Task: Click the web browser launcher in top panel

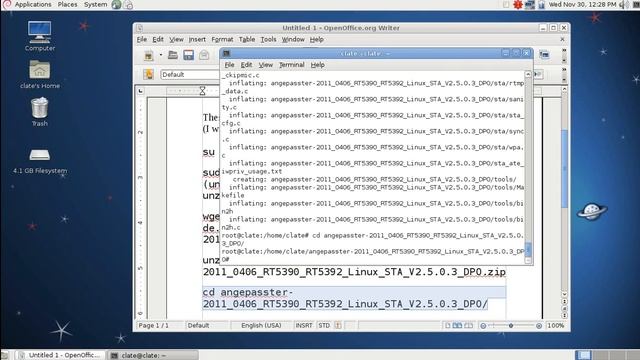Action: (116, 4)
